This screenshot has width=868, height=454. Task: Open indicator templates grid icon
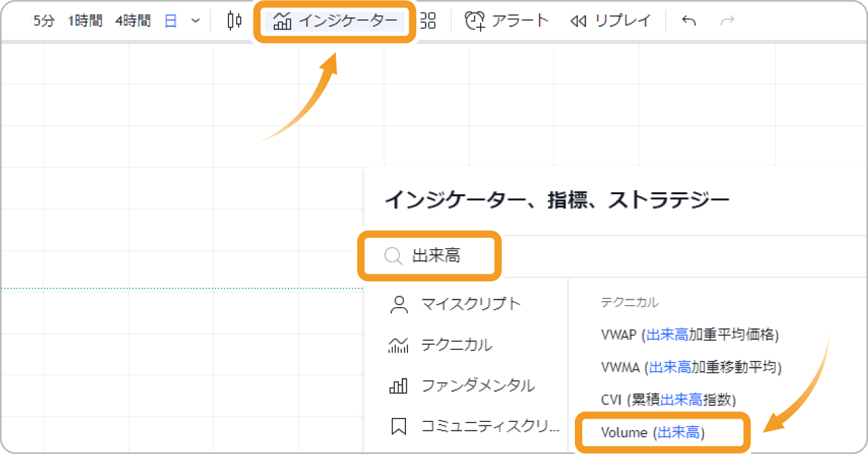pos(427,21)
